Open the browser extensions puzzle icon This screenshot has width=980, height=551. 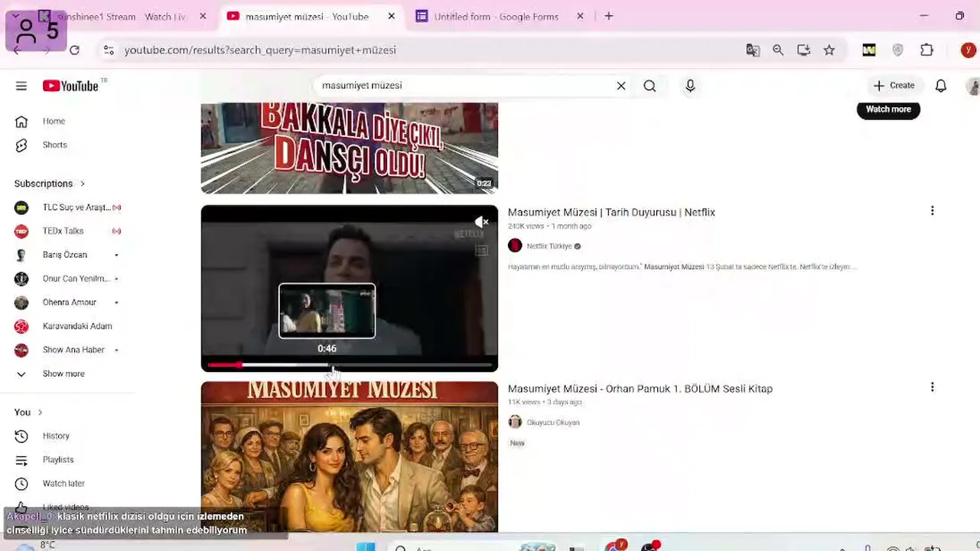927,50
